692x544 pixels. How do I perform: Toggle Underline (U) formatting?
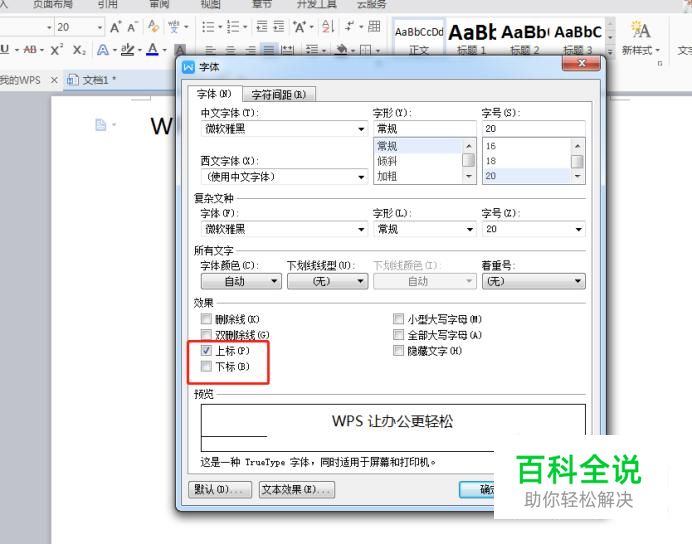tap(4, 49)
